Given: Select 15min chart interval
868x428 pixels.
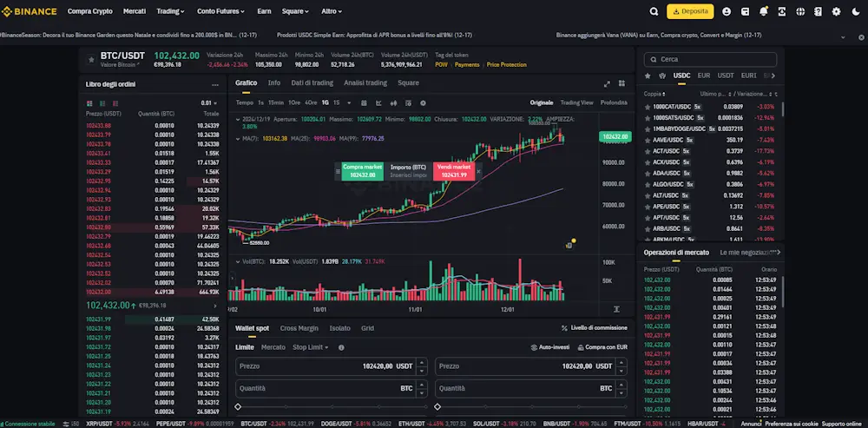Looking at the screenshot, I should pos(276,103).
